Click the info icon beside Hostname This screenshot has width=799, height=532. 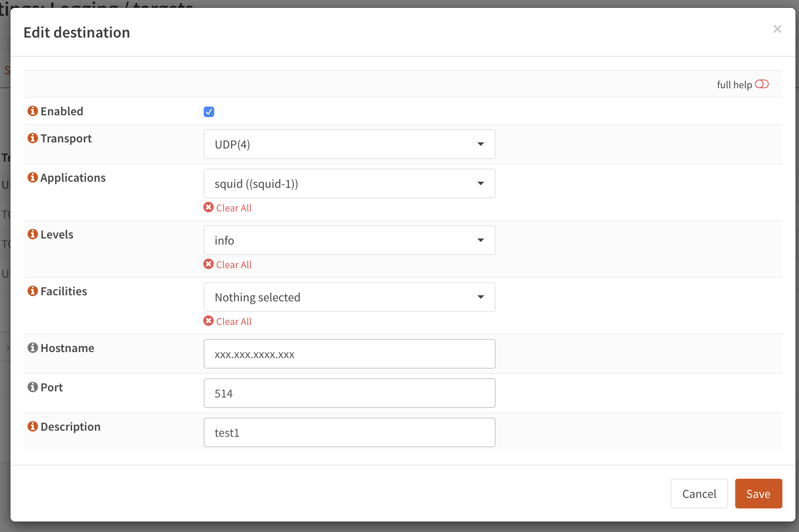[x=33, y=348]
